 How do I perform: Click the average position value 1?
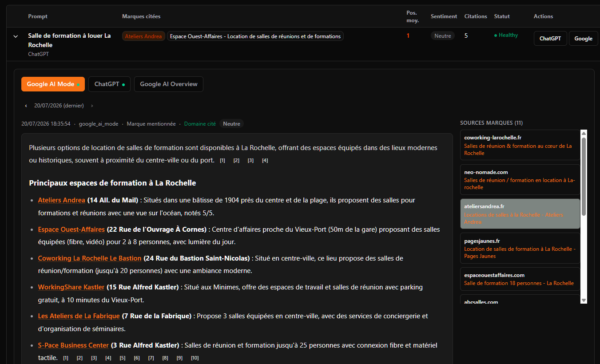click(408, 36)
